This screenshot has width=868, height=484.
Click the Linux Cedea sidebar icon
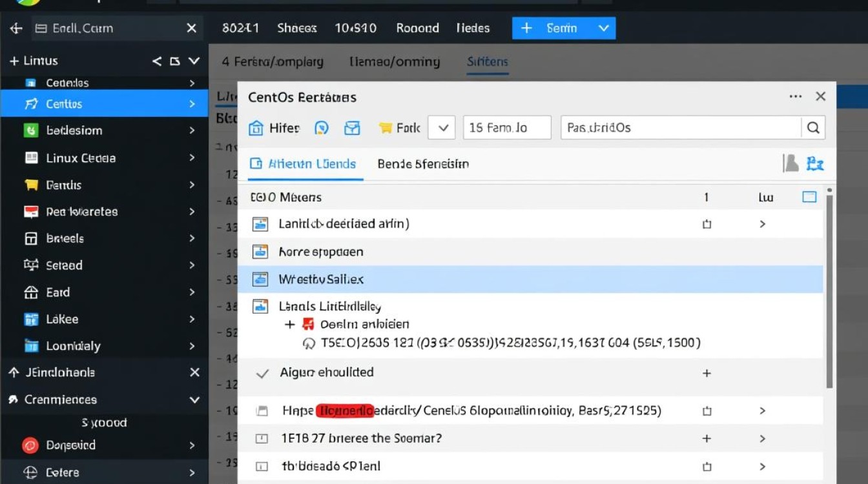31,158
